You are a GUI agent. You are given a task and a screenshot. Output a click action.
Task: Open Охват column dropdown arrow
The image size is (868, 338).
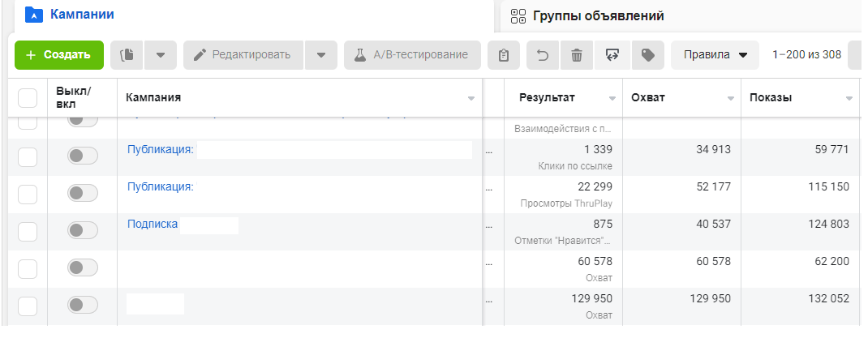(731, 98)
